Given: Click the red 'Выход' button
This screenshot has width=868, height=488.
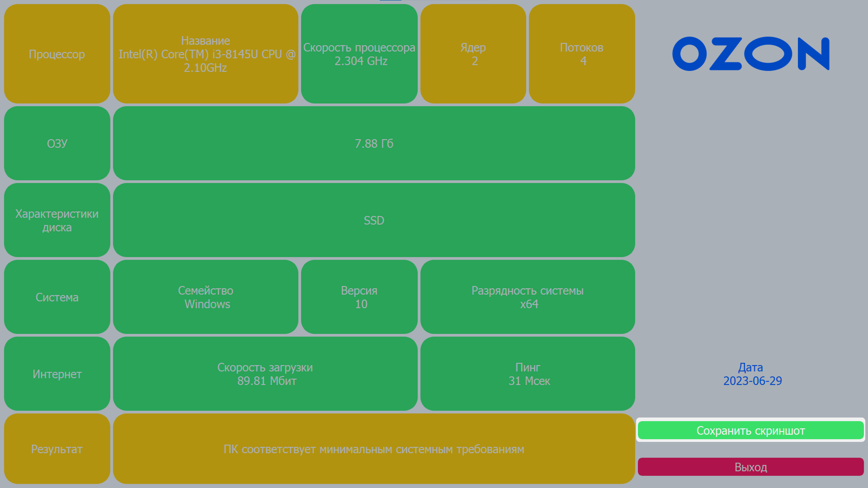Looking at the screenshot, I should point(750,467).
